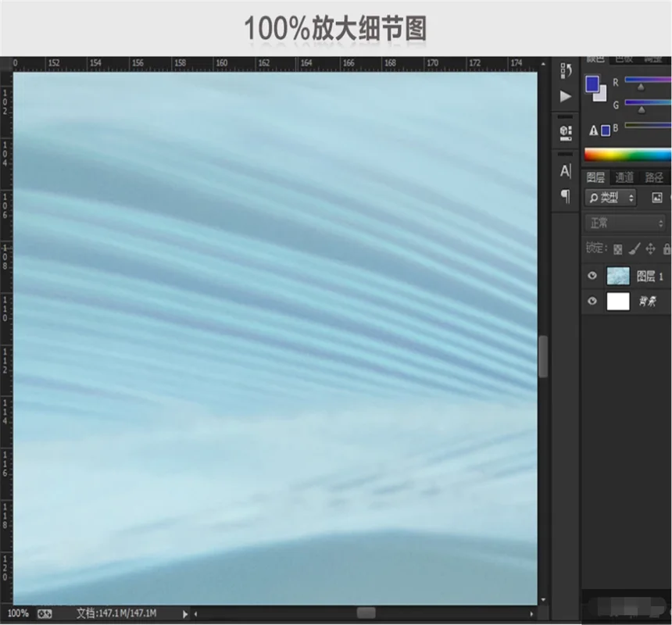Image resolution: width=672 pixels, height=625 pixels.
Task: Select the 背景 layer thumbnail
Action: (618, 301)
